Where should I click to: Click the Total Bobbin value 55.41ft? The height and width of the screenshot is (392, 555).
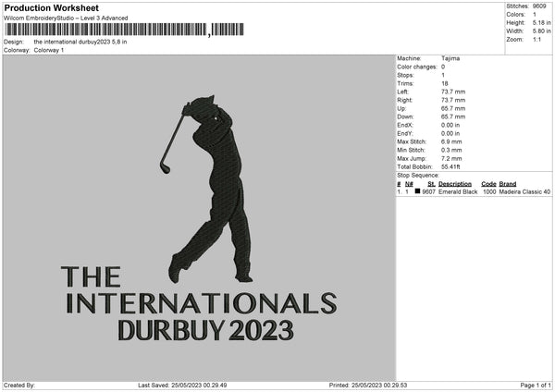(450, 167)
